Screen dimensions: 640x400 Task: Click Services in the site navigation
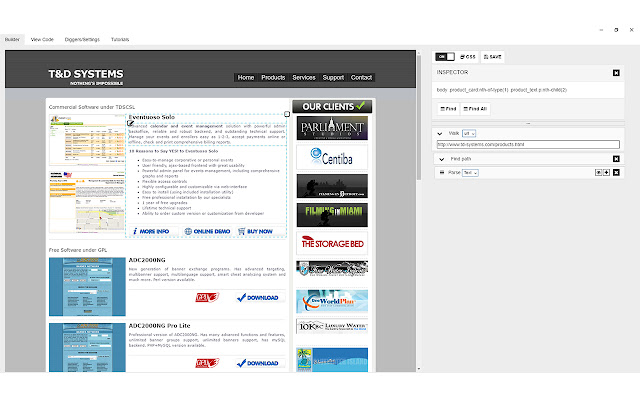click(304, 78)
